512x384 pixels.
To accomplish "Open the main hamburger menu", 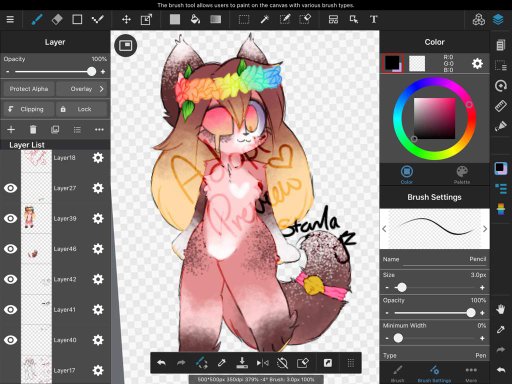I will coord(10,19).
